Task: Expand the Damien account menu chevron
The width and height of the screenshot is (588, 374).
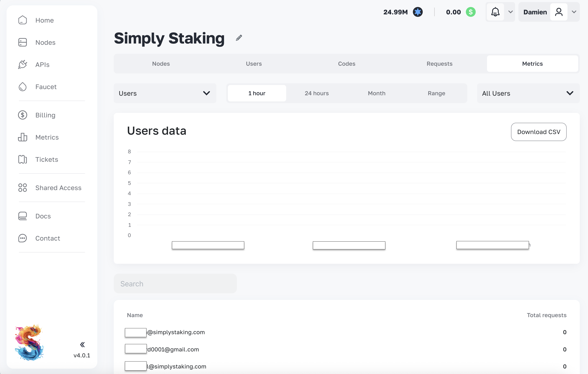Action: click(574, 12)
